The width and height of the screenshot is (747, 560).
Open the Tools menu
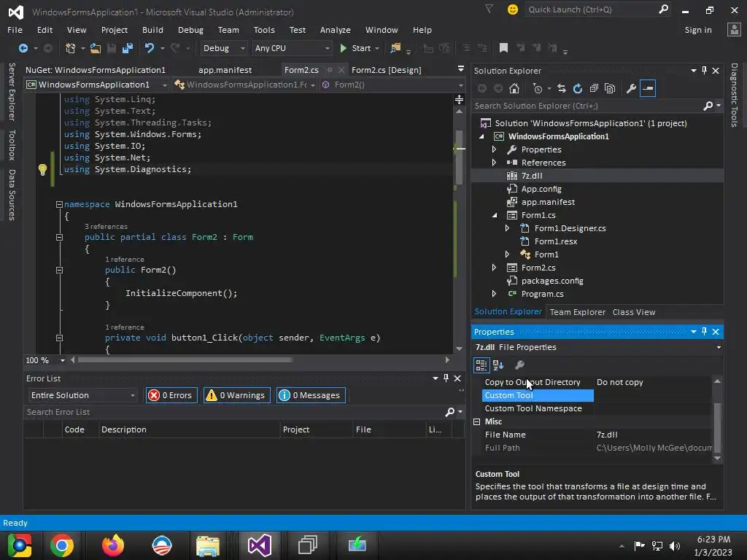pos(264,29)
